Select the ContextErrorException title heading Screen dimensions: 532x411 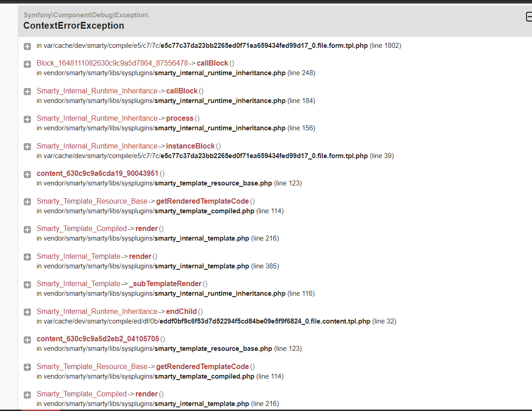(x=74, y=26)
